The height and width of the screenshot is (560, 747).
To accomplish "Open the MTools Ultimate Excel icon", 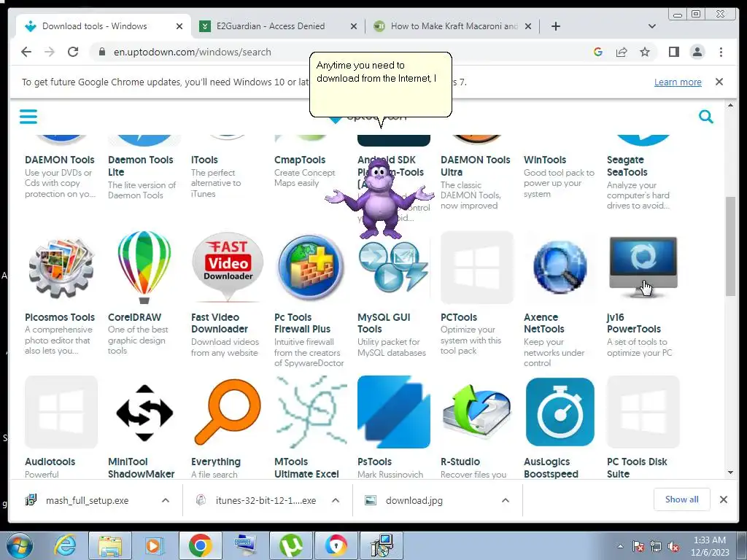I will 311,412.
